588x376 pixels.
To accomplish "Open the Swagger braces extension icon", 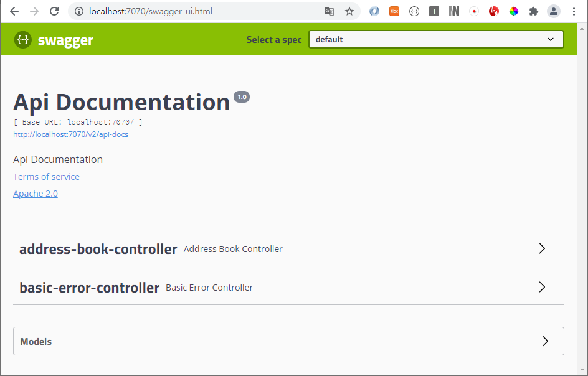I will click(x=414, y=11).
